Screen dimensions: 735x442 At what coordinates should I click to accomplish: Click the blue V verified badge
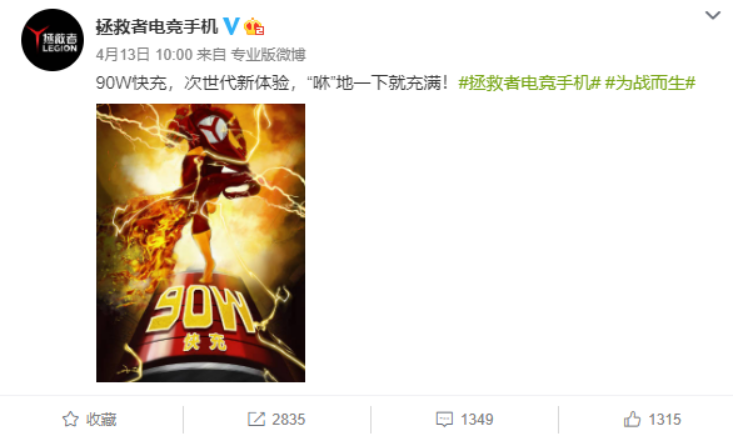pos(231,26)
